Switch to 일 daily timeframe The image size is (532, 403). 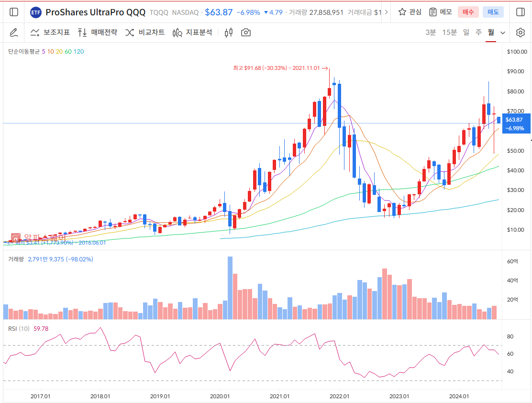click(x=466, y=33)
